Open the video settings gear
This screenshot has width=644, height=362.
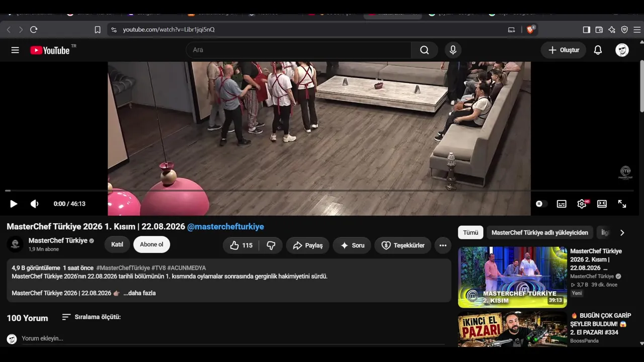[582, 204]
